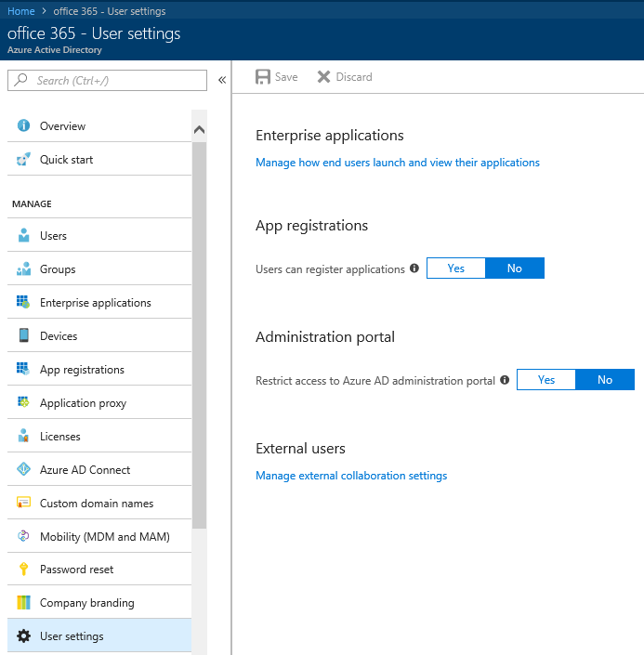Click info icon beside Users can register applications

(x=414, y=269)
